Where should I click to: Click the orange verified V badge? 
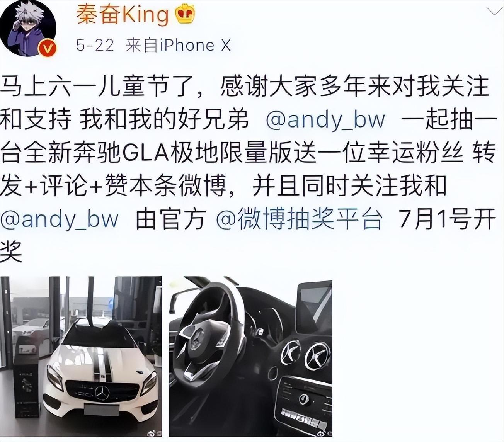(48, 49)
